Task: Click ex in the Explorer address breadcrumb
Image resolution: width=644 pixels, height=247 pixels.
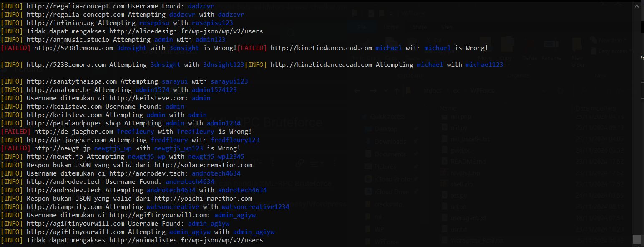Action: click(456, 91)
